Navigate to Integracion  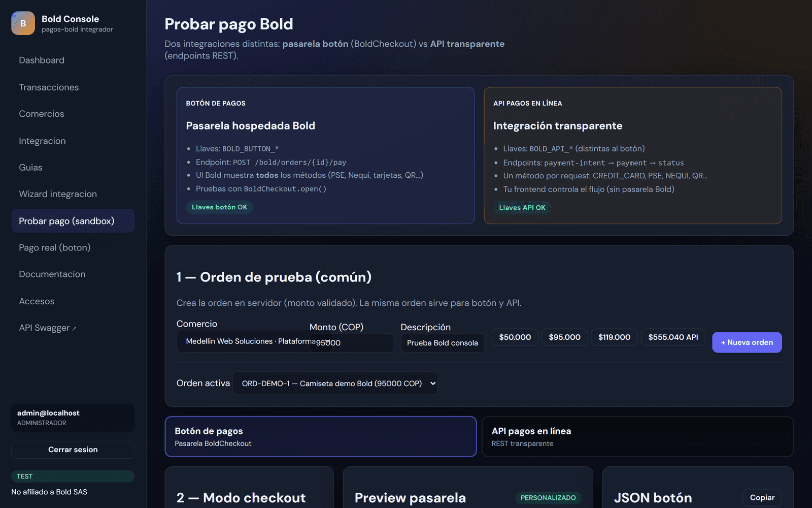[73, 141]
